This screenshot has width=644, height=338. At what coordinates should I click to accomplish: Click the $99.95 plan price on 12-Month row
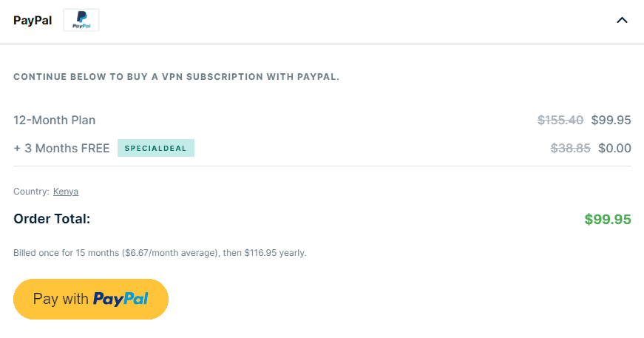611,120
